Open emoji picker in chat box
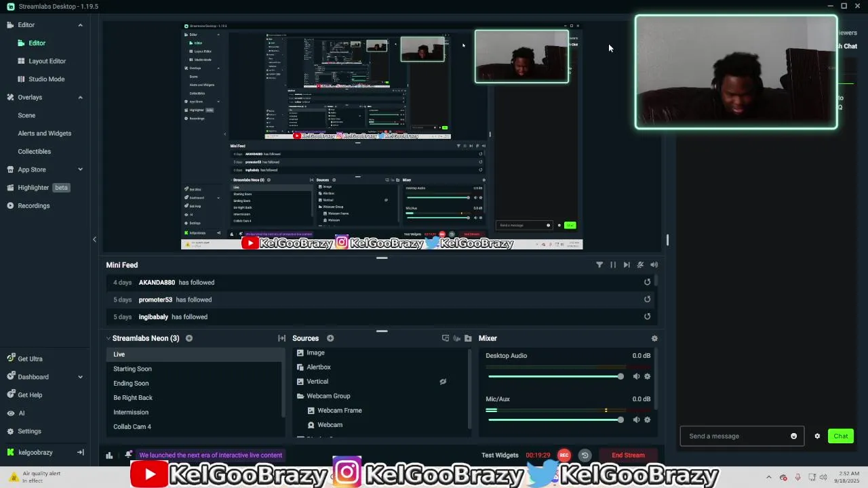868x488 pixels. tap(794, 436)
